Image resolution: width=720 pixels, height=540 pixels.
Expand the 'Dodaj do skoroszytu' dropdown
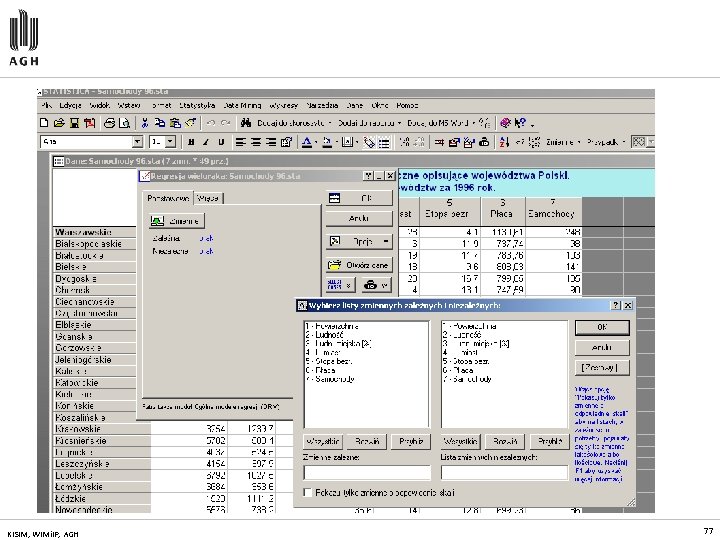[330, 123]
